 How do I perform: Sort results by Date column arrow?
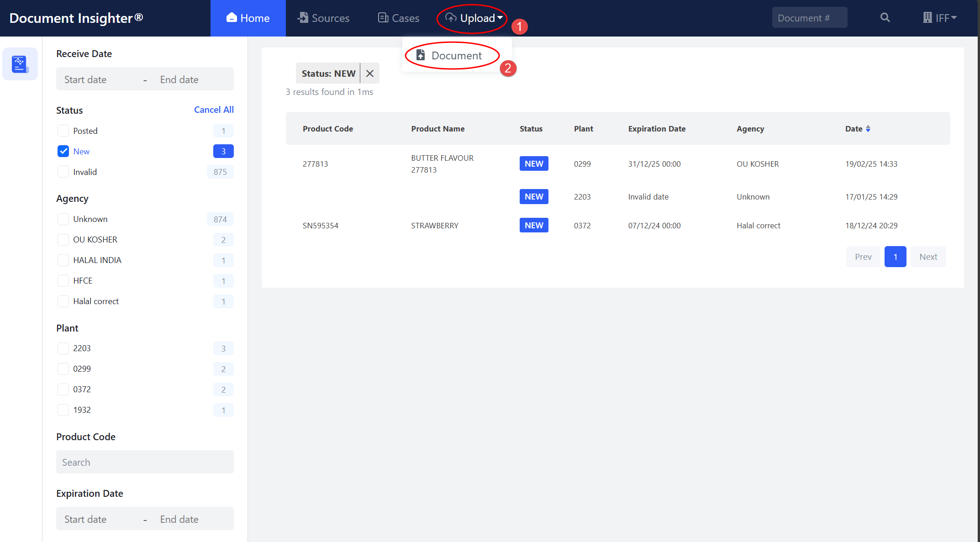868,129
